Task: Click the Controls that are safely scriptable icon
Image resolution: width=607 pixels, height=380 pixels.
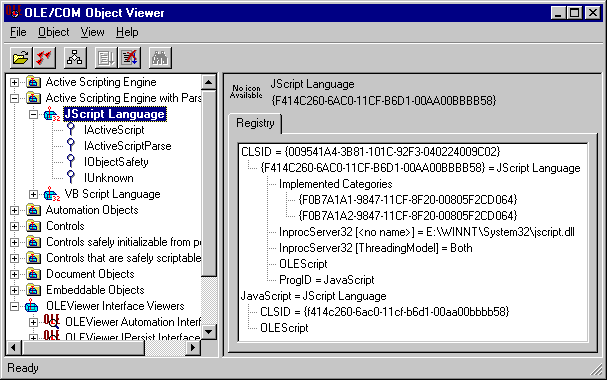Action: click(34, 258)
